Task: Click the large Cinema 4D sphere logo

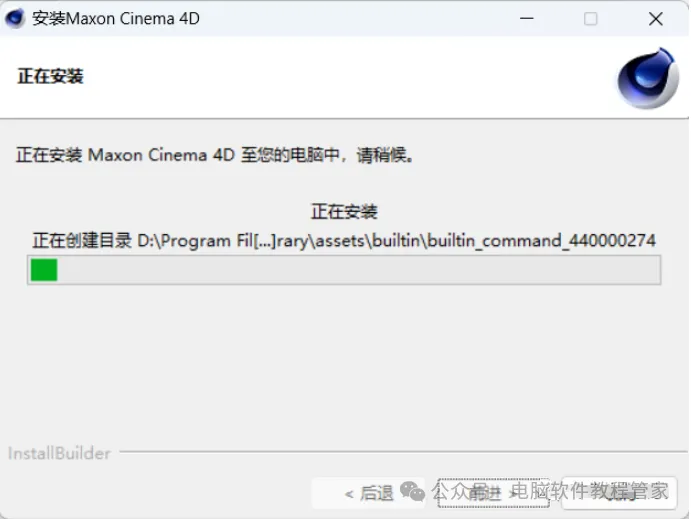Action: [x=647, y=78]
